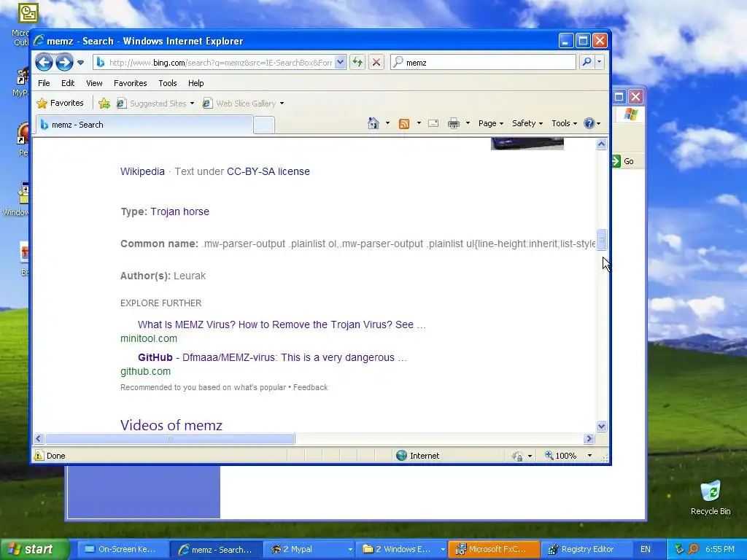Go forward using the Forward arrow button

[64, 63]
